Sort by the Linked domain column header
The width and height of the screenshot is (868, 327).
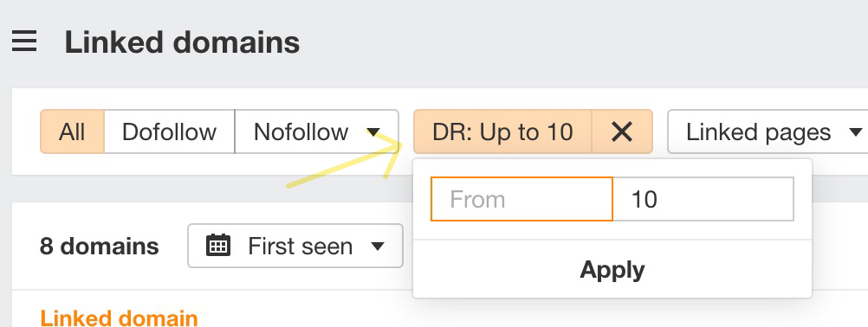coord(119,318)
